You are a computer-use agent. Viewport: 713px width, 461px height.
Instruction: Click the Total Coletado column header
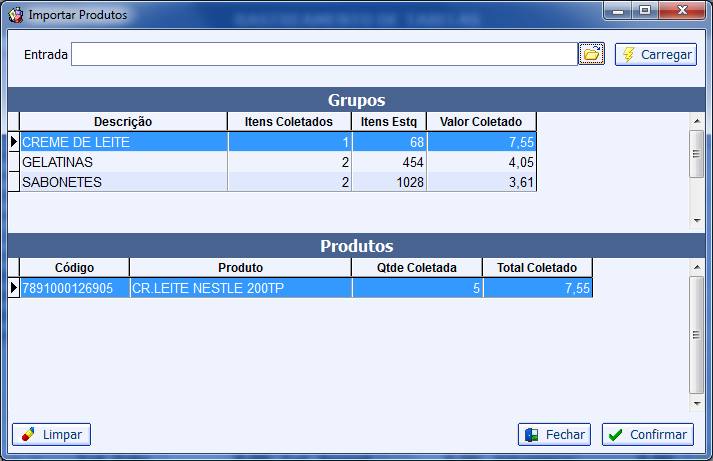click(x=537, y=267)
